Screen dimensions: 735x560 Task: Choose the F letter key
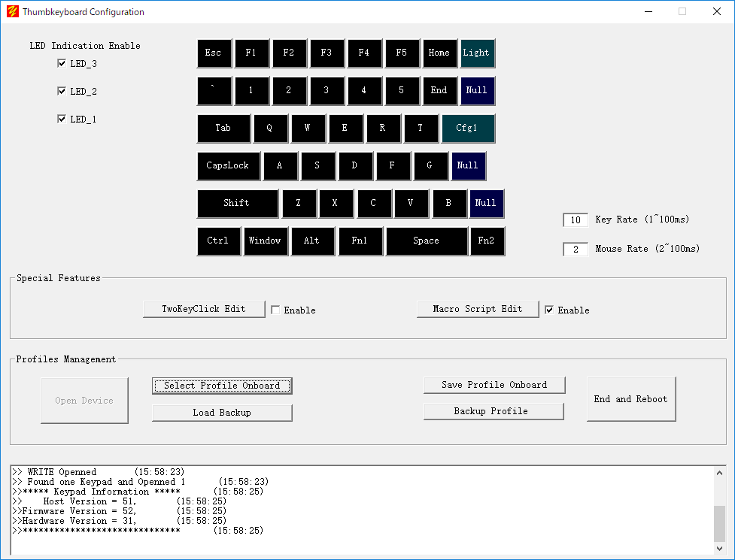point(393,166)
